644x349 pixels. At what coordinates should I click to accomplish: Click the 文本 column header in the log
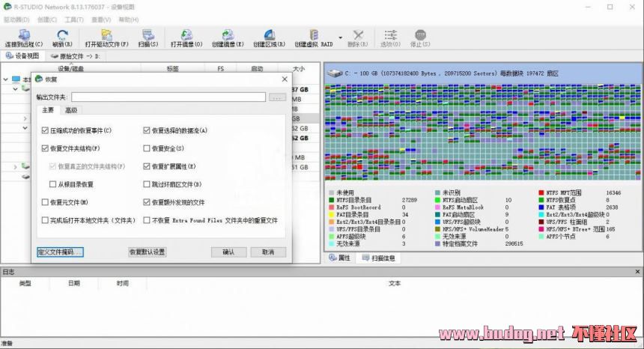pyautogui.click(x=395, y=283)
